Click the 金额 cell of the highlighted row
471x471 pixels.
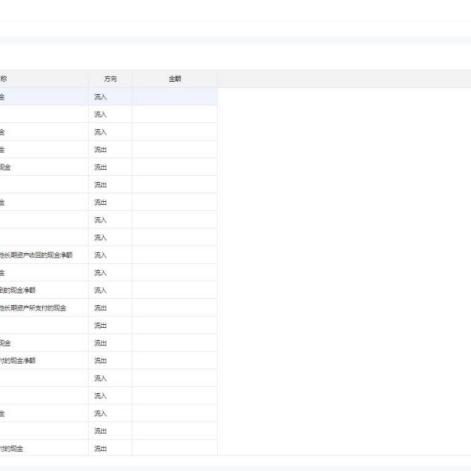pos(175,97)
